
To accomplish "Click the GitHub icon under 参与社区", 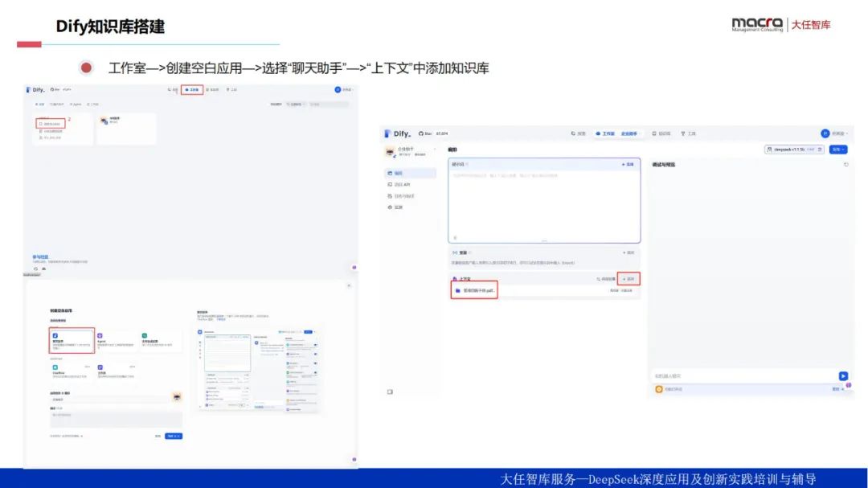I will tap(36, 269).
